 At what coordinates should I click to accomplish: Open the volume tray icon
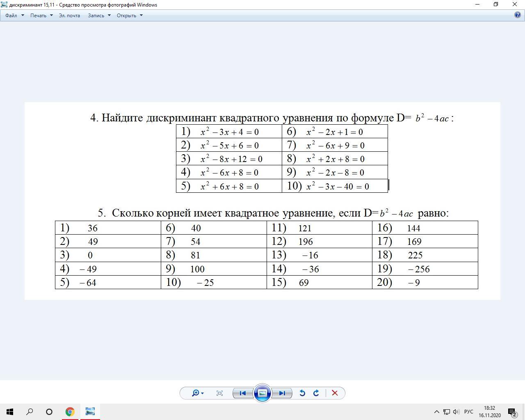coord(456,412)
